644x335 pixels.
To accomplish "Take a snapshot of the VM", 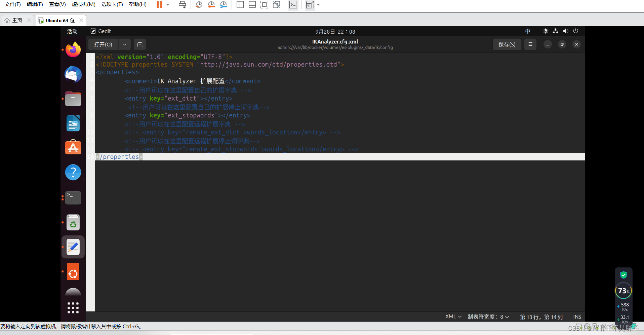I will pos(199,5).
